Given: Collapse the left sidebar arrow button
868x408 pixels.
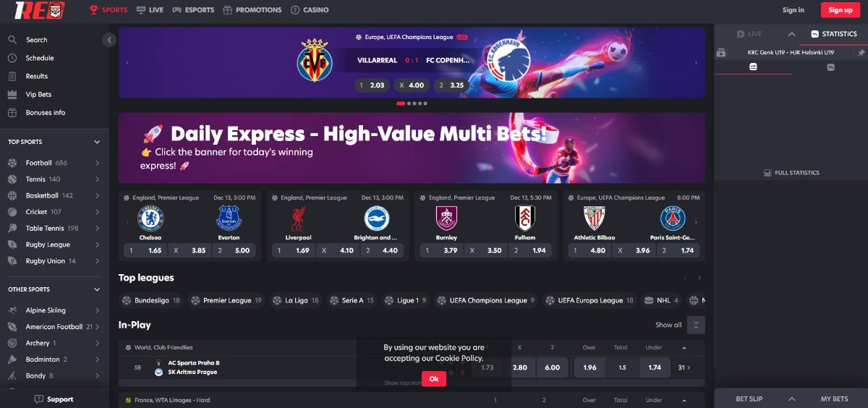Looking at the screenshot, I should 109,40.
